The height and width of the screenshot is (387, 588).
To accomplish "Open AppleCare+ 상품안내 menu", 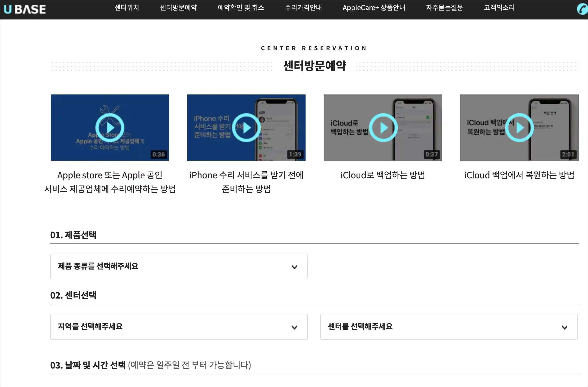I will (374, 8).
